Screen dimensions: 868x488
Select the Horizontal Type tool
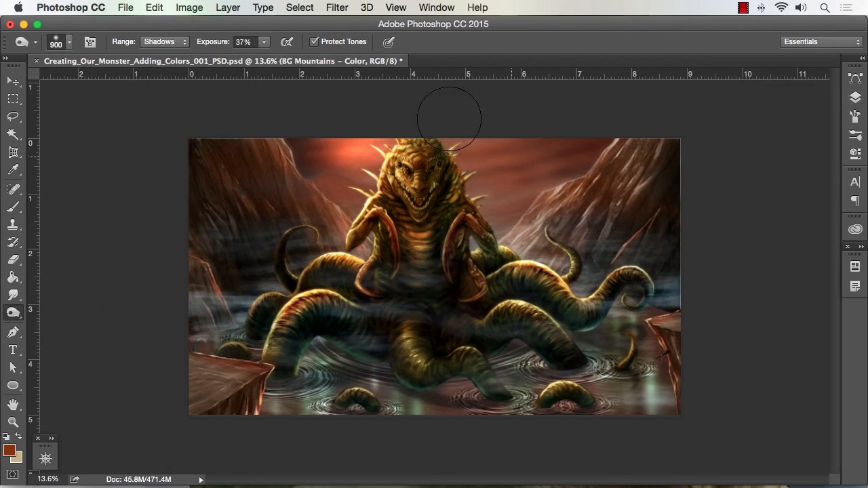pos(13,350)
